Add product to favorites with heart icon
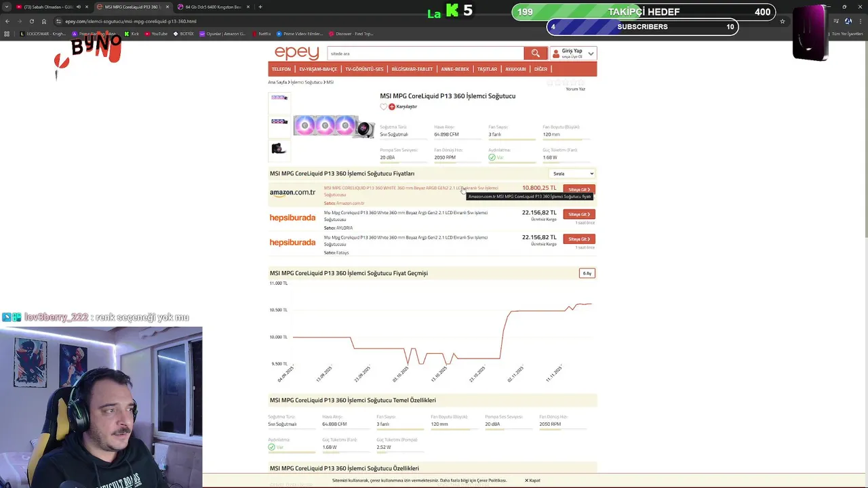Image resolution: width=868 pixels, height=488 pixels. coord(383,106)
